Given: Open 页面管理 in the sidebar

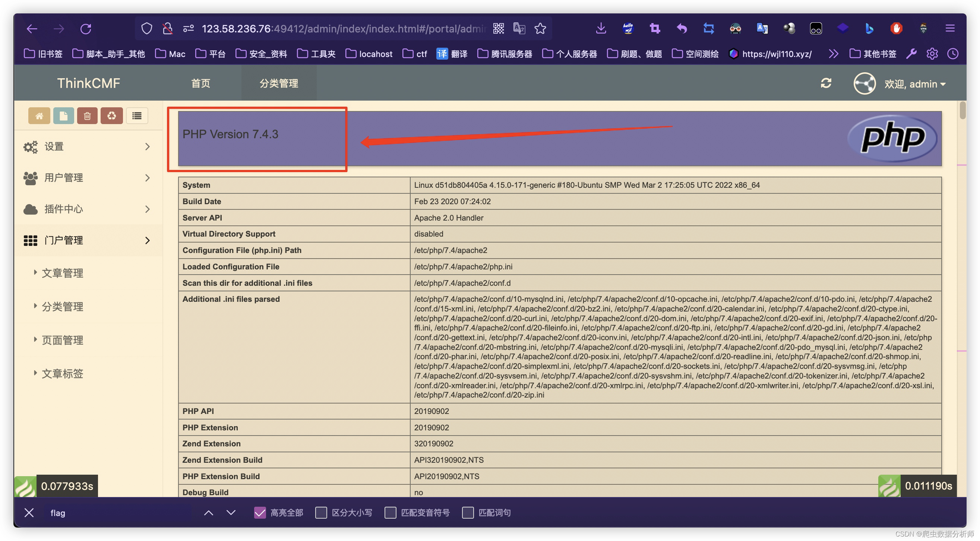Looking at the screenshot, I should (62, 340).
